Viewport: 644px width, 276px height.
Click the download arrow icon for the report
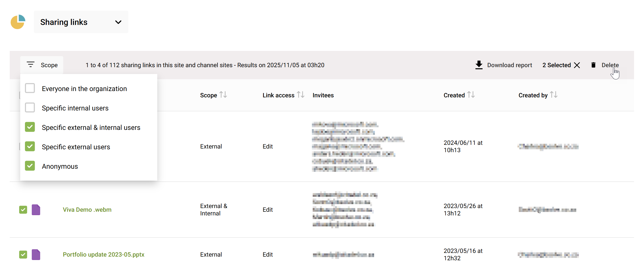click(x=479, y=65)
